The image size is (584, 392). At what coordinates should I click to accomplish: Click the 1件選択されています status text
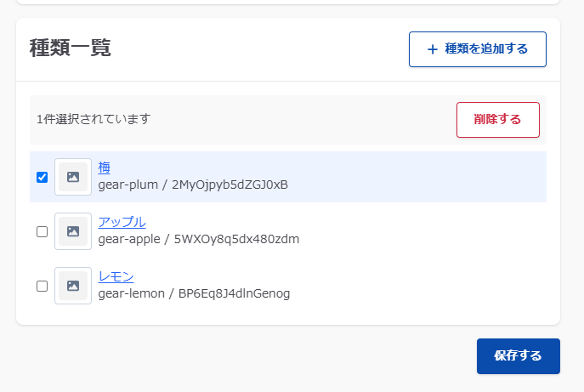(94, 119)
